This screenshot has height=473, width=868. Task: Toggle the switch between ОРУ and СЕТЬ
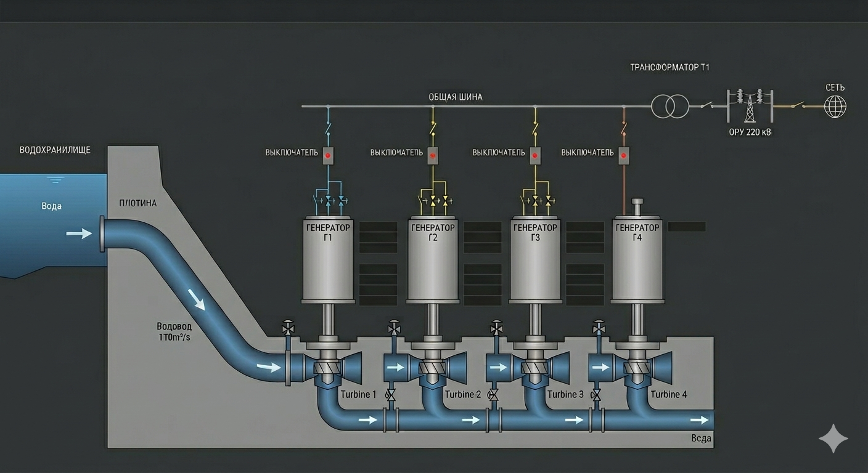[x=799, y=105]
